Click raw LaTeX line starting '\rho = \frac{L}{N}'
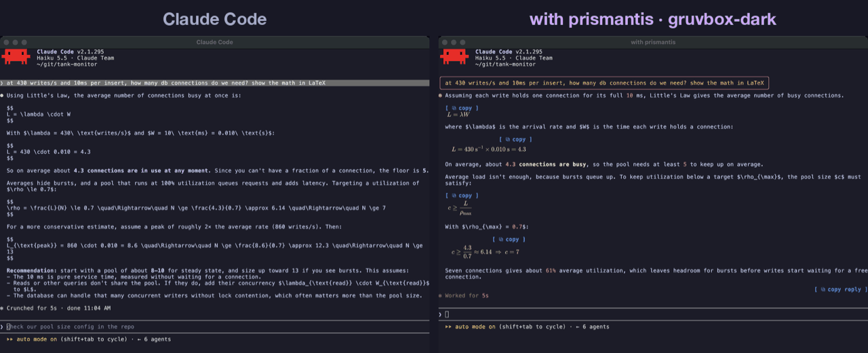 coord(196,208)
